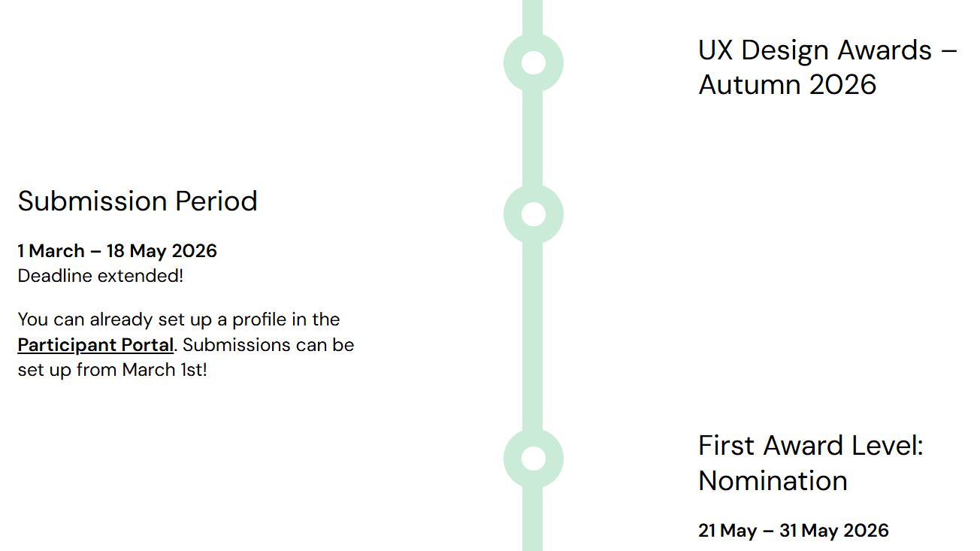The width and height of the screenshot is (980, 551).
Task: Click the timeline node for First Award Level
Action: (533, 459)
